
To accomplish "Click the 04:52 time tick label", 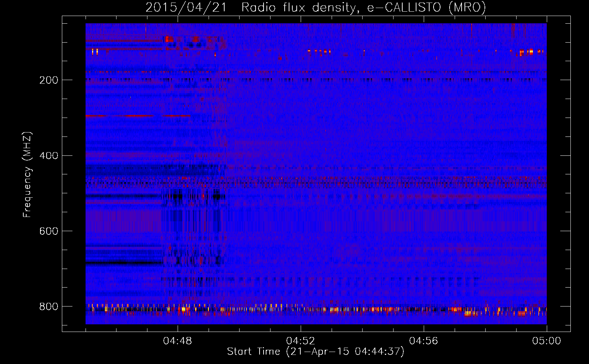I will pyautogui.click(x=300, y=341).
